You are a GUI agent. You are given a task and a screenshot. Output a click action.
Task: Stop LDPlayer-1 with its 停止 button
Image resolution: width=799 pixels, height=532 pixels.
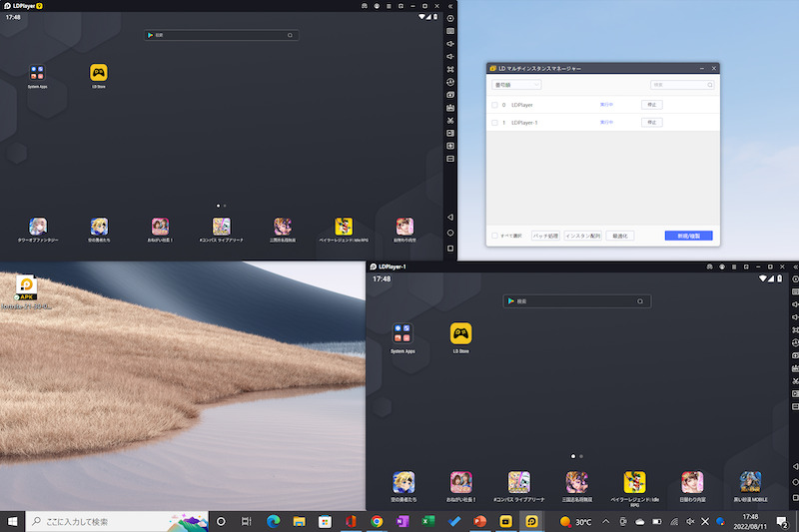coord(651,123)
